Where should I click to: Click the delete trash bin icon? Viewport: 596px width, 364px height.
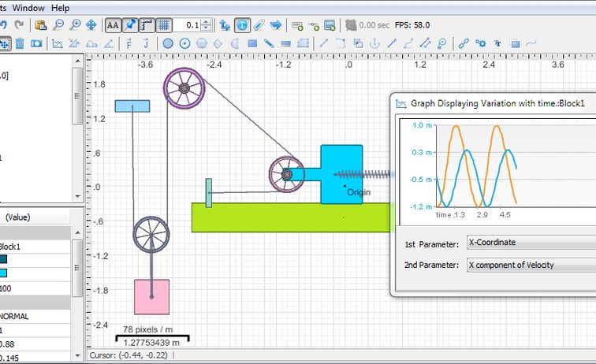20,43
